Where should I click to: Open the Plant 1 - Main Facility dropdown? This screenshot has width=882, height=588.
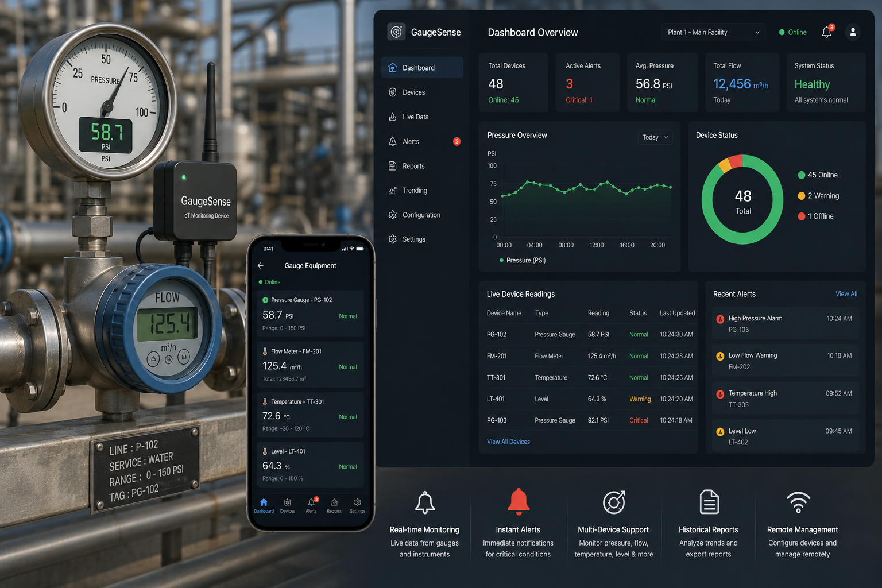point(714,32)
